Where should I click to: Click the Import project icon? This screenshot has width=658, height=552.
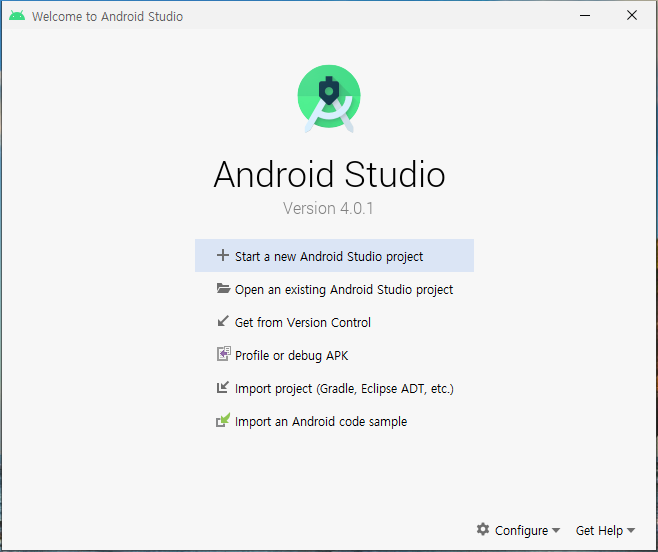222,387
